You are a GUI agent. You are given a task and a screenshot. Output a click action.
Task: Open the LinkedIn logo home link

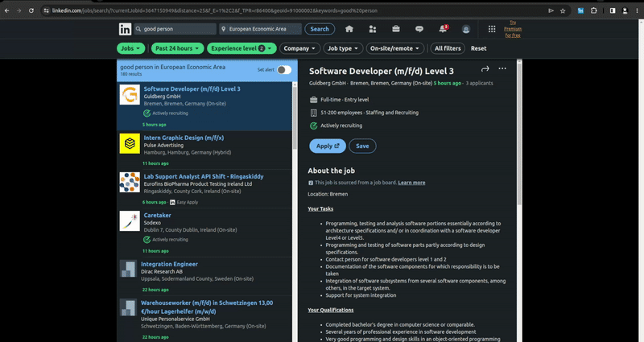tap(126, 29)
